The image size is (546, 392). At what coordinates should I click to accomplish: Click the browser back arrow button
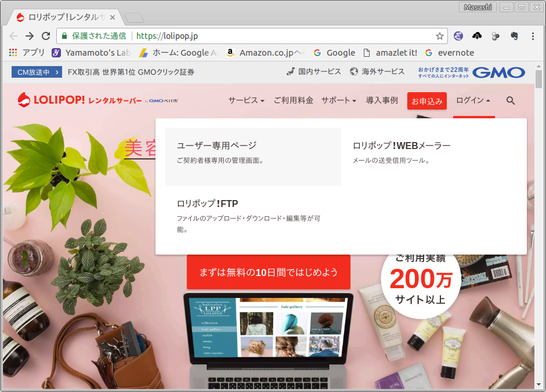[x=13, y=36]
